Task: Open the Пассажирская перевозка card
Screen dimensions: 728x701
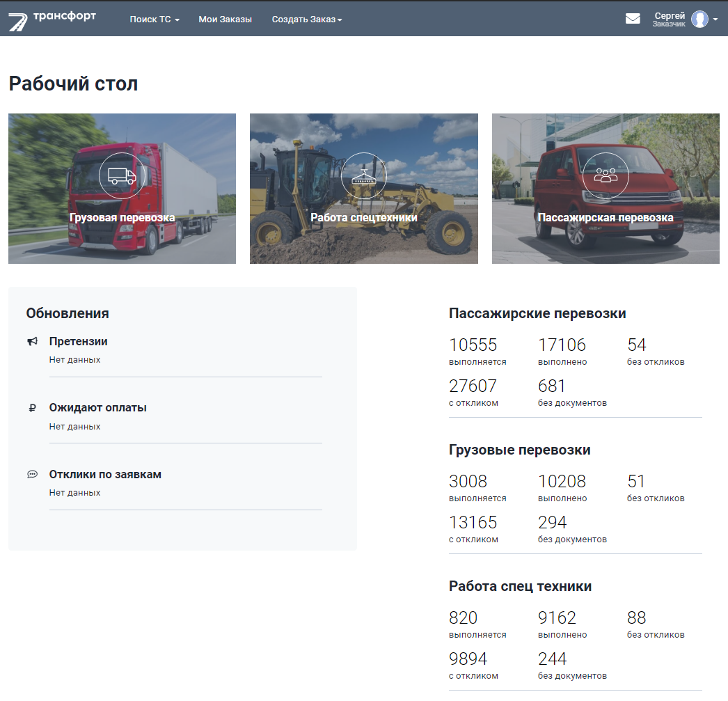Action: tap(606, 189)
